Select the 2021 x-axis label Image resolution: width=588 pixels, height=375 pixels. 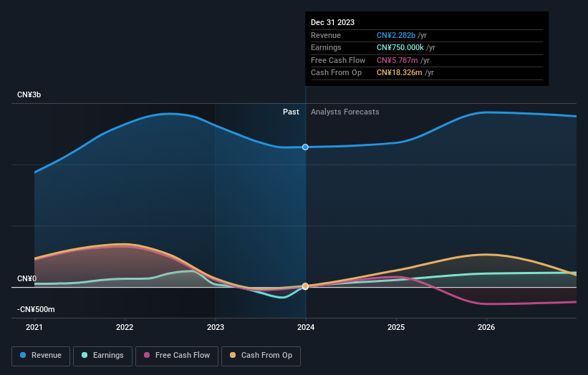click(34, 327)
